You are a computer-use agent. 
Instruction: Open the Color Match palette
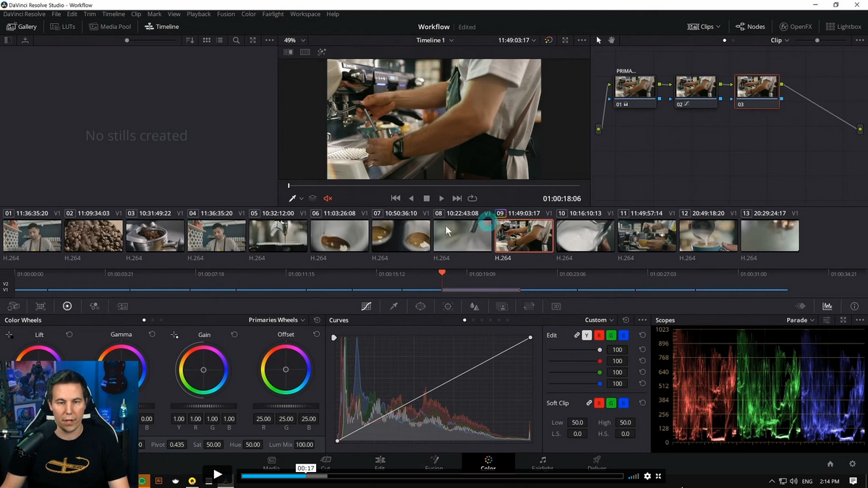[x=41, y=307]
